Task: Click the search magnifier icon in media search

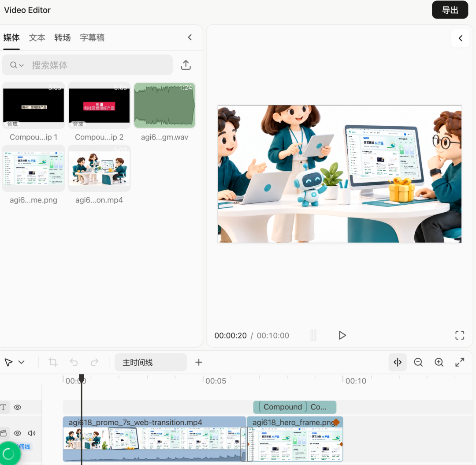Action: click(13, 65)
